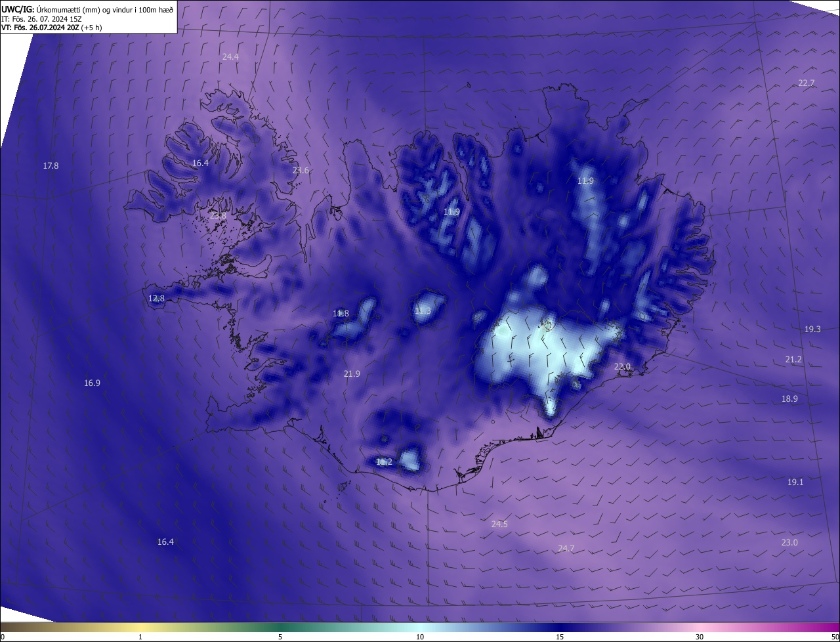
Task: Click the legend tick label '10'
Action: [x=420, y=637]
